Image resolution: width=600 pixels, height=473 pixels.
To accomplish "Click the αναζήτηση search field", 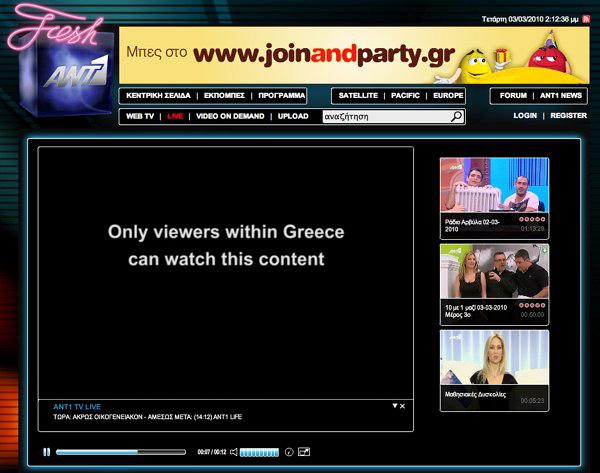I will (384, 116).
